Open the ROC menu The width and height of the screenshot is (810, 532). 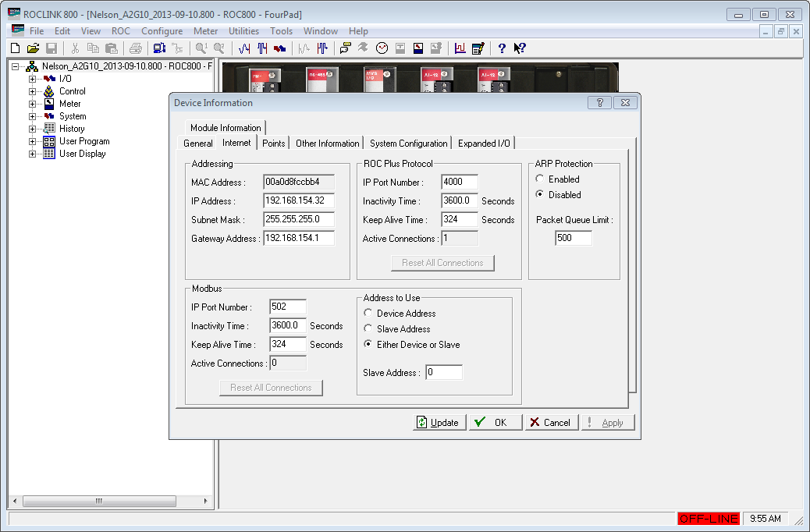click(121, 31)
